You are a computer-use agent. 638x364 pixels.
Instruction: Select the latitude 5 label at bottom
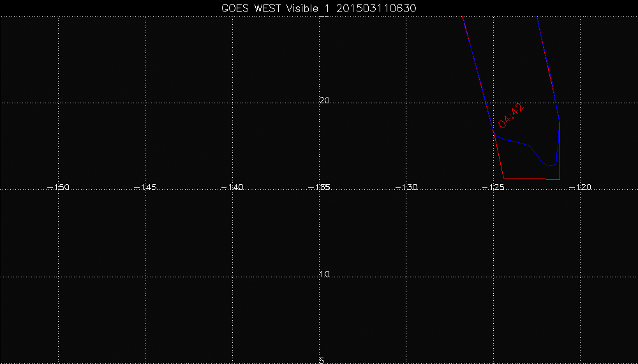[322, 360]
